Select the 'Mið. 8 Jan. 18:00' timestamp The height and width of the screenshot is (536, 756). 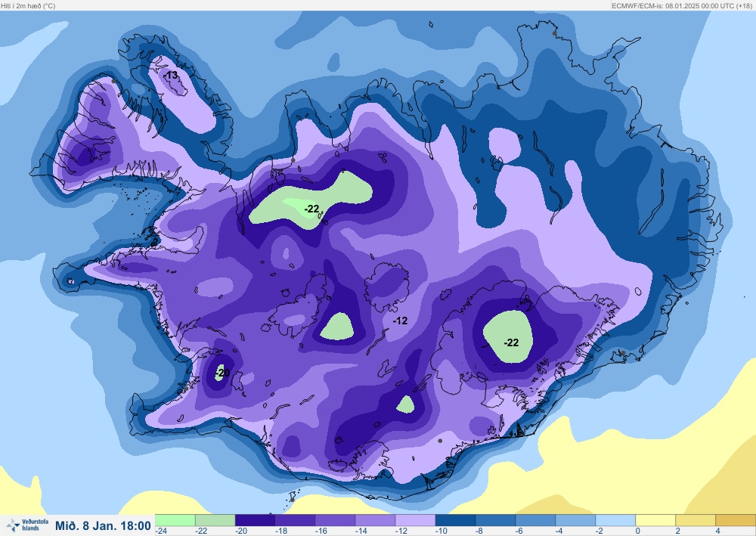tap(103, 525)
